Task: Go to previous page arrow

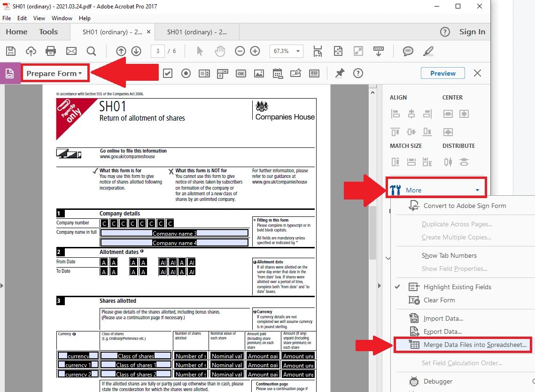Action: coord(121,51)
